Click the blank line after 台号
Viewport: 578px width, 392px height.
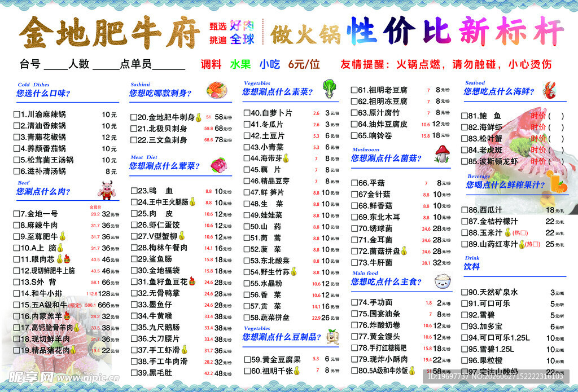coord(56,68)
